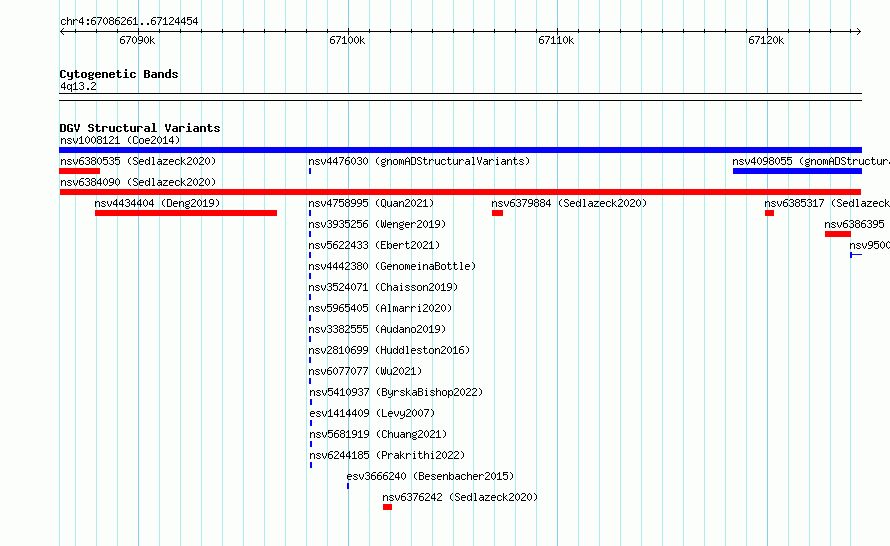Open nsv3935256 (Wenger2019) variant

[377, 224]
